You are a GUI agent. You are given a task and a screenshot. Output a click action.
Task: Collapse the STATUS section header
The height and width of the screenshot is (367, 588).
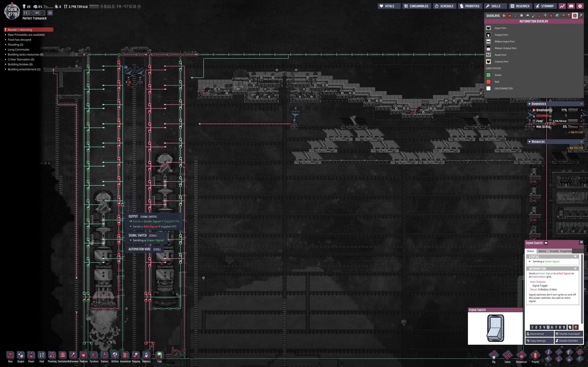pyautogui.click(x=575, y=257)
